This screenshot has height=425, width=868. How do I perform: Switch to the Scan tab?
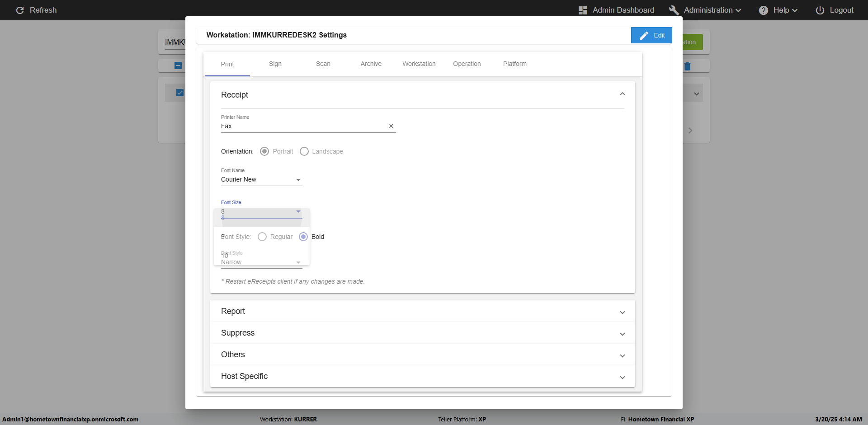pos(323,64)
